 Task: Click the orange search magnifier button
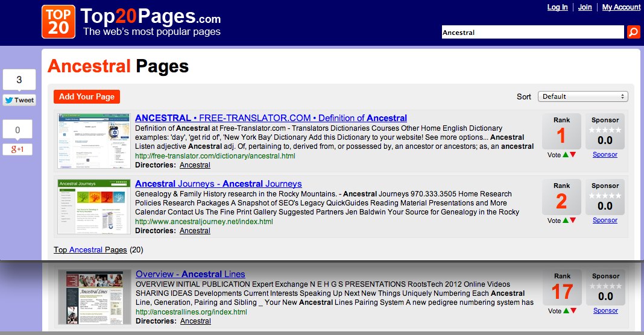(x=633, y=32)
